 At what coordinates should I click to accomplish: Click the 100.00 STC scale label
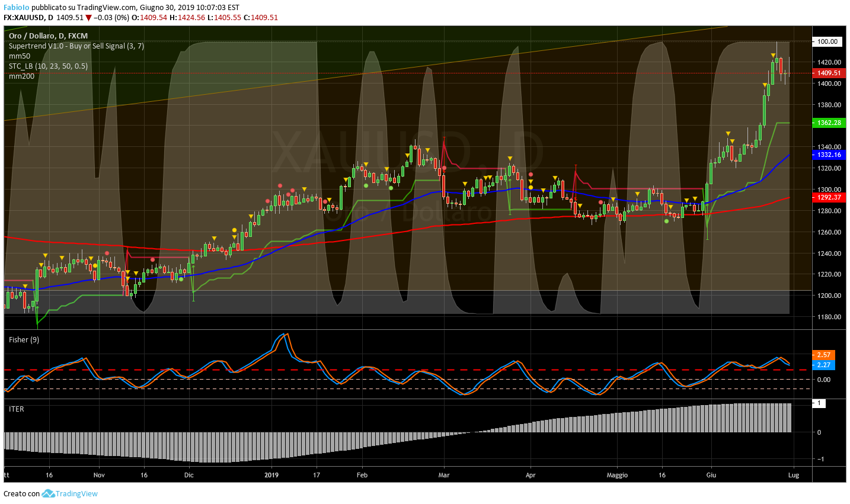pos(827,41)
